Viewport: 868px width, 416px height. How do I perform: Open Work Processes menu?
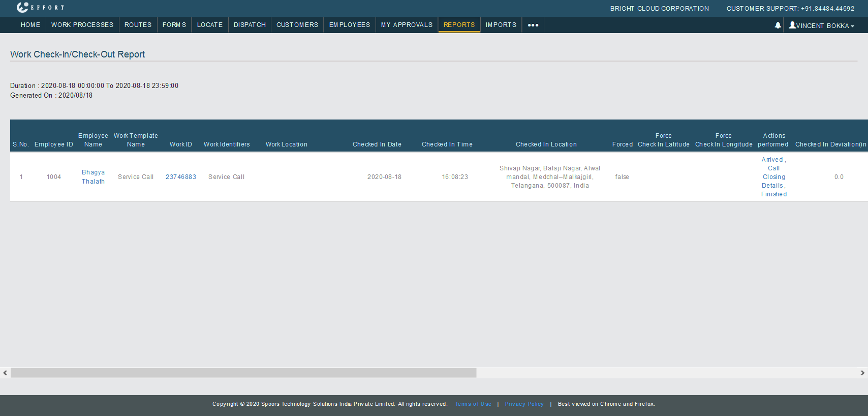tap(82, 25)
